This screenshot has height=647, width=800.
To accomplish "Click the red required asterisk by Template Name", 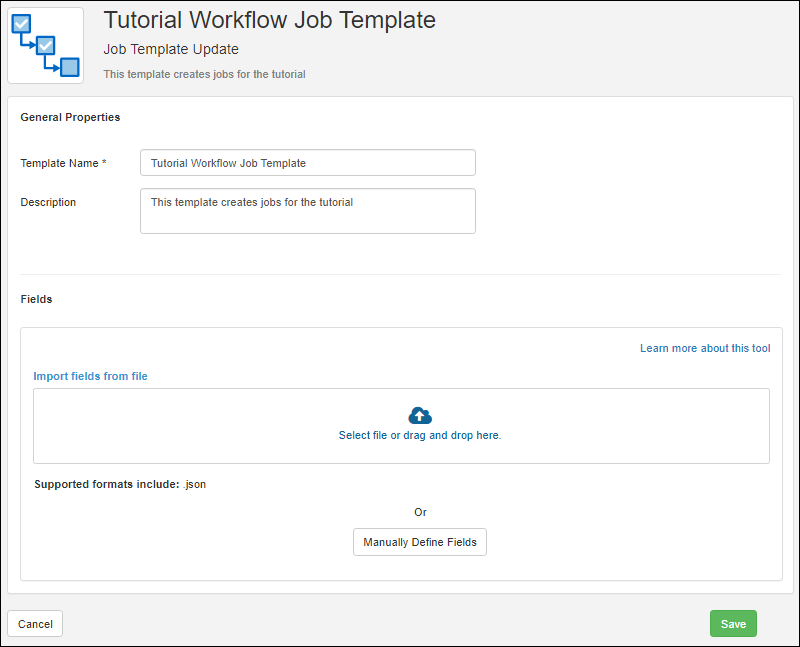I will pos(104,163).
